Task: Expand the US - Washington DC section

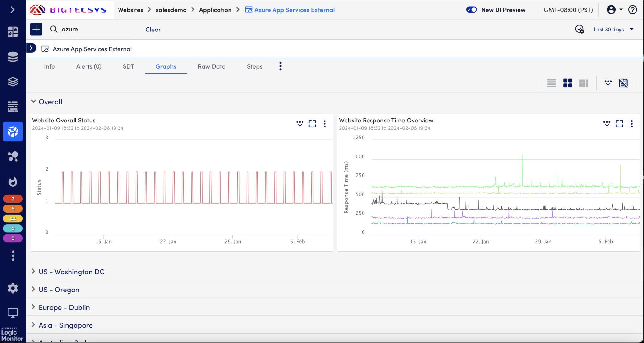Action: click(71, 272)
